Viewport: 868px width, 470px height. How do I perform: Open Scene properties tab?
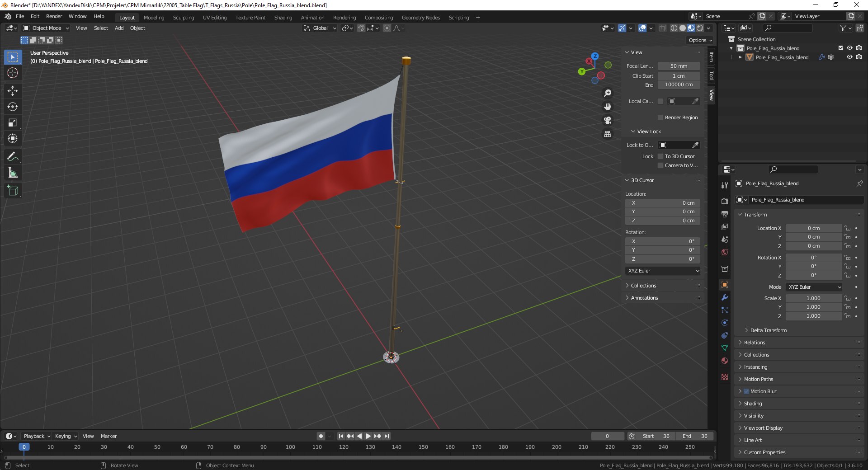pos(725,239)
